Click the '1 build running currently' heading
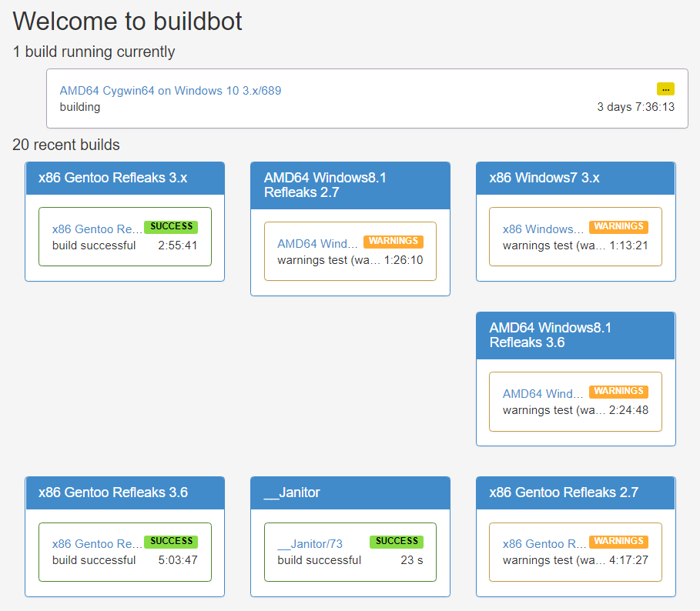Viewport: 700px width, 611px height. pyautogui.click(x=94, y=52)
